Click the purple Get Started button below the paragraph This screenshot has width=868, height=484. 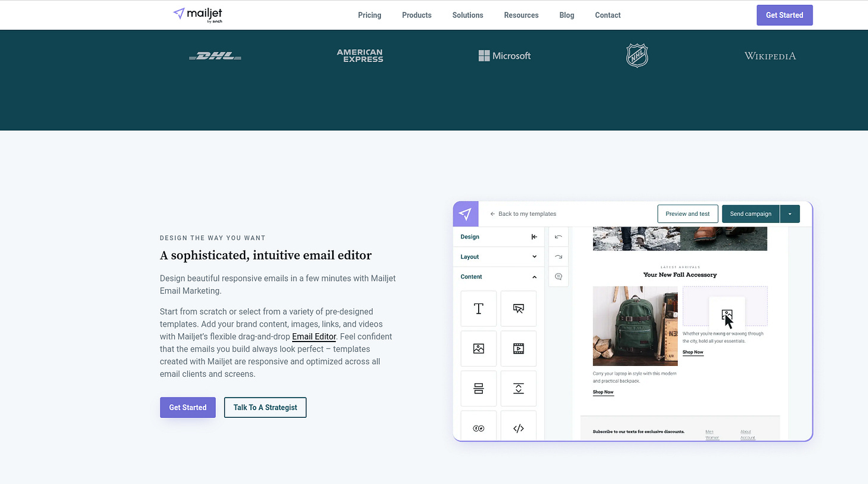188,408
